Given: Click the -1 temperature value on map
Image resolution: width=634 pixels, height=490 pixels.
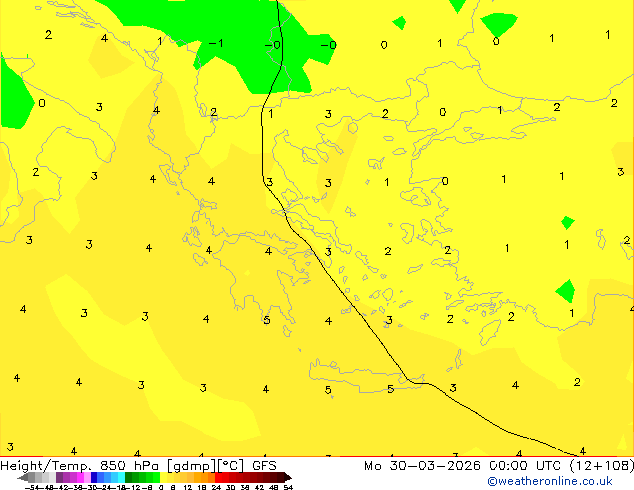Looking at the screenshot, I should coord(216,43).
